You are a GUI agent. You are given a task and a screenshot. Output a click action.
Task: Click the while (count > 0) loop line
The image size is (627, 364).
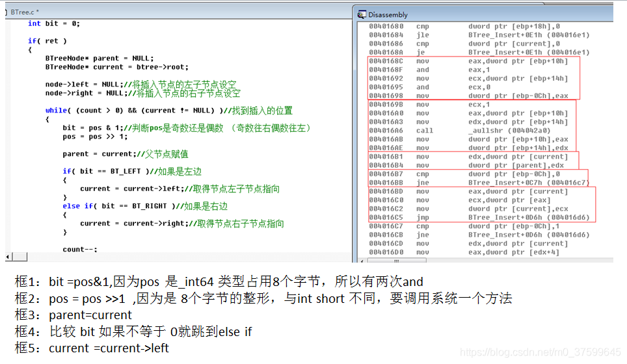click(x=168, y=110)
